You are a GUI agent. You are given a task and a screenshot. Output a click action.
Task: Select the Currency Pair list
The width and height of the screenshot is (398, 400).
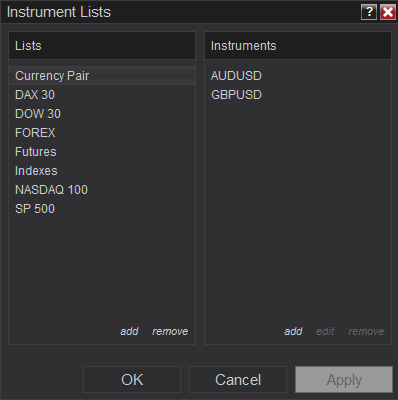[102, 76]
